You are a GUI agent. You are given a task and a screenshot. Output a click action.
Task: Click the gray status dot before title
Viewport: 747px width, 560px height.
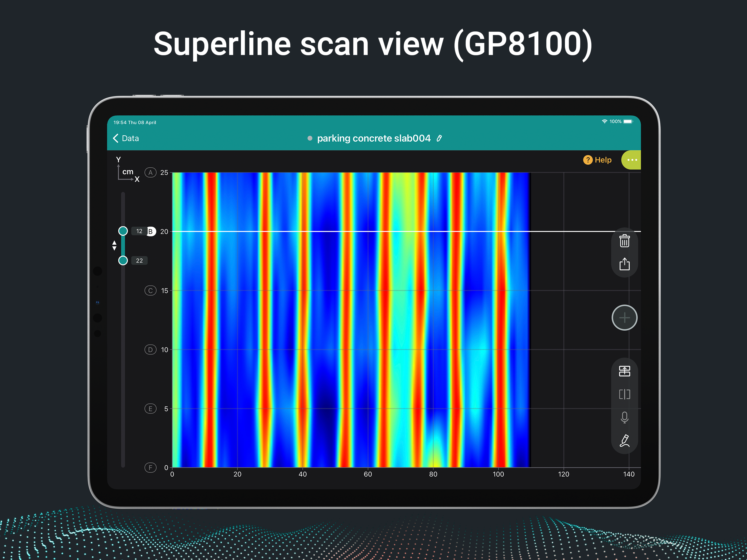pyautogui.click(x=310, y=138)
